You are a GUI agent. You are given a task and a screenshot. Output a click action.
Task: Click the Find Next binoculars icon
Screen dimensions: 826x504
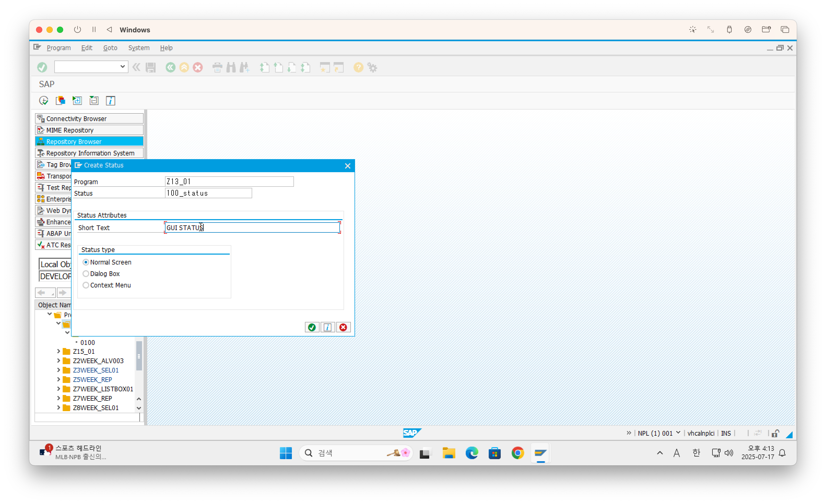click(x=245, y=67)
